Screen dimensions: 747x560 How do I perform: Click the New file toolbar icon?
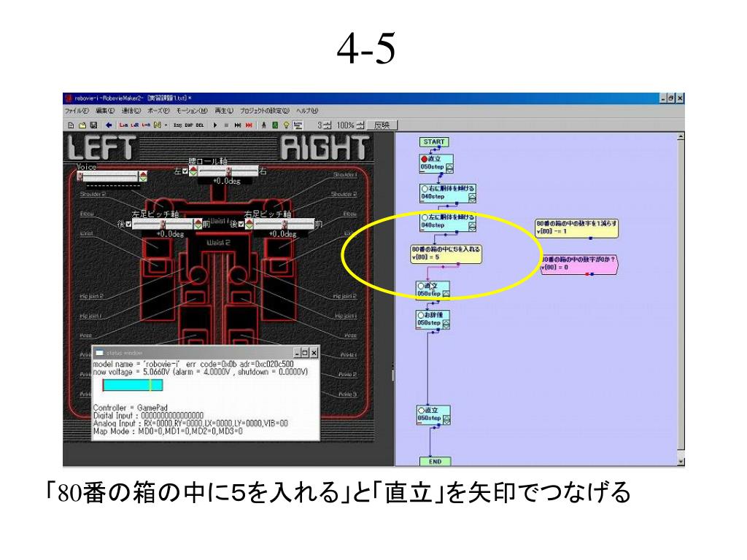(71, 125)
